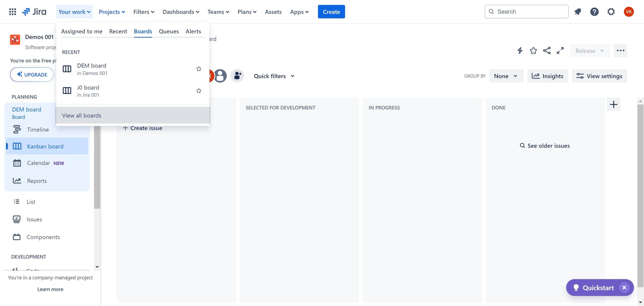The height and width of the screenshot is (306, 644).
Task: Star the DEM board in recent list
Action: (x=199, y=69)
